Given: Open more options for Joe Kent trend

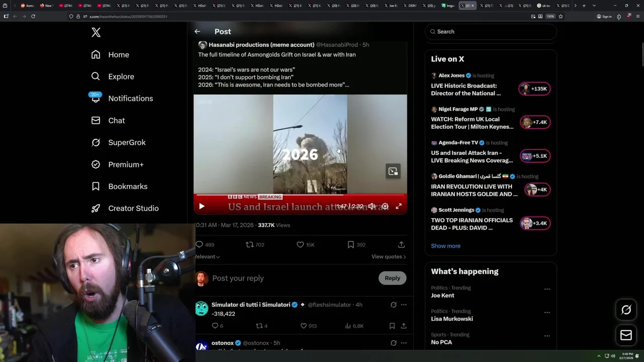Looking at the screenshot, I should (547, 289).
